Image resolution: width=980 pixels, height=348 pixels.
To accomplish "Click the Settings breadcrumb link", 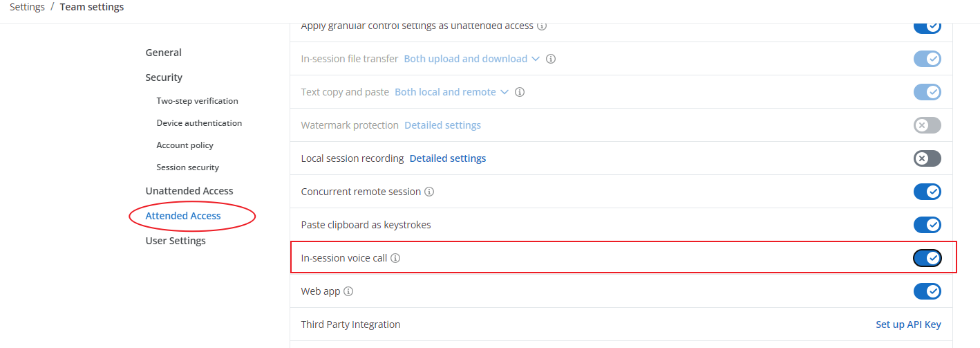I will point(28,7).
